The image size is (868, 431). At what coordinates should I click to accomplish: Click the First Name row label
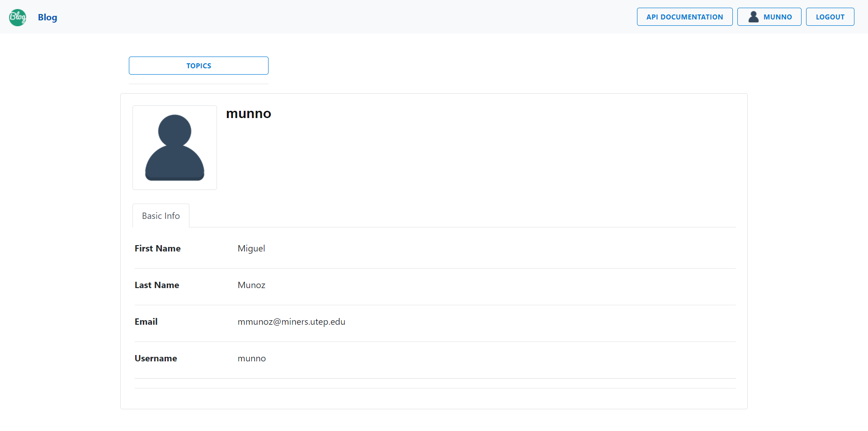click(157, 248)
